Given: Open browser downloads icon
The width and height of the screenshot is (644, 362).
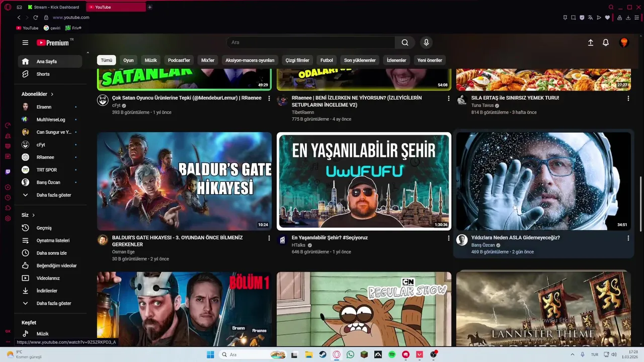Looking at the screenshot, I should point(628,18).
